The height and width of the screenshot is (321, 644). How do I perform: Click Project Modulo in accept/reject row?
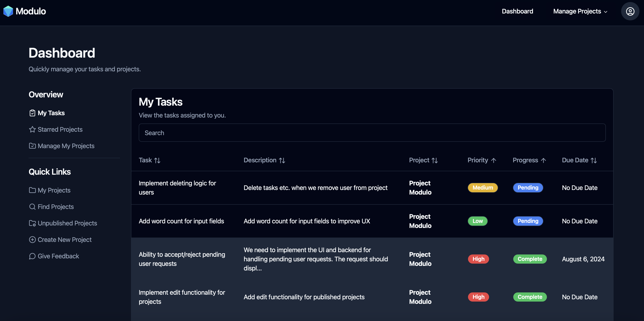[x=420, y=259]
